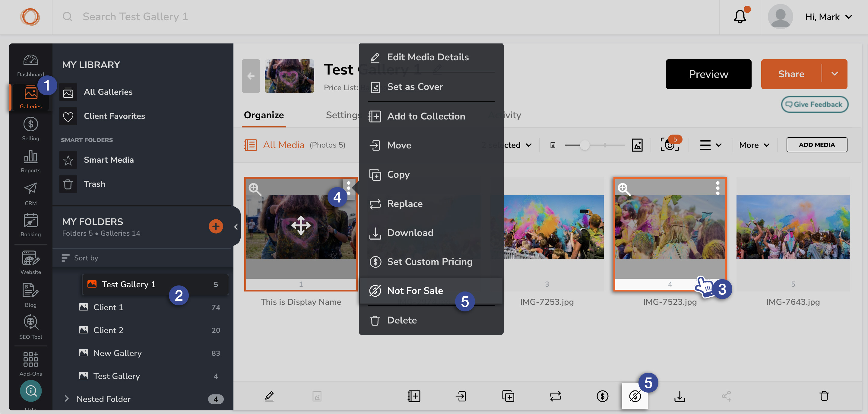
Task: Open Client Favorites in My Library
Action: point(103,116)
